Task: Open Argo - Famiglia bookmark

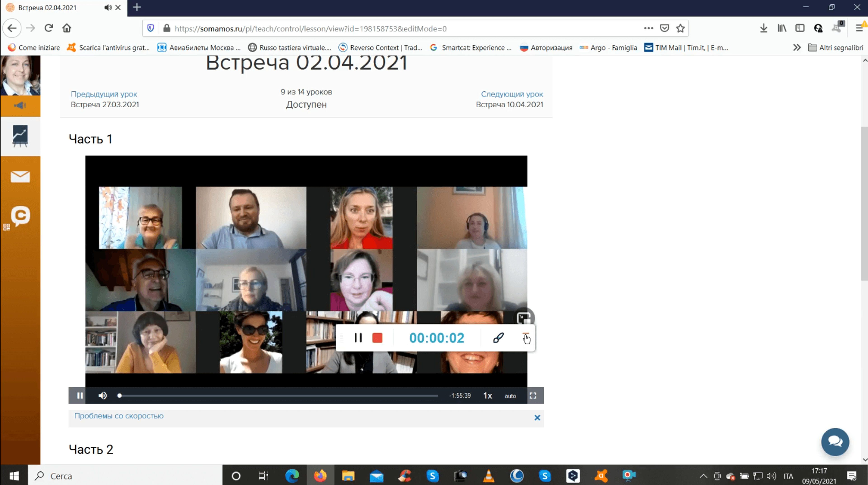Action: (x=609, y=47)
